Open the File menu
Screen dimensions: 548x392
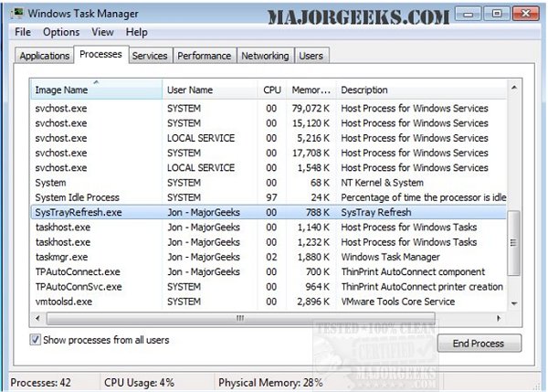pyautogui.click(x=23, y=32)
